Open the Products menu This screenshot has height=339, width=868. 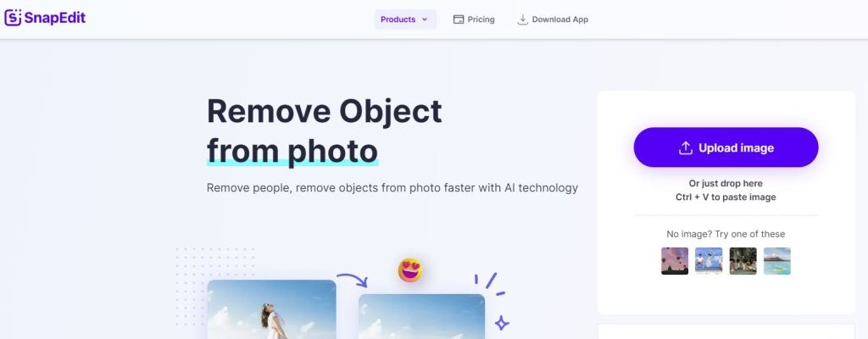pos(405,19)
